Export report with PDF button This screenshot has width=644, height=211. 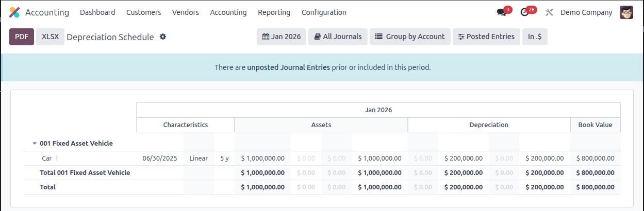(x=22, y=37)
